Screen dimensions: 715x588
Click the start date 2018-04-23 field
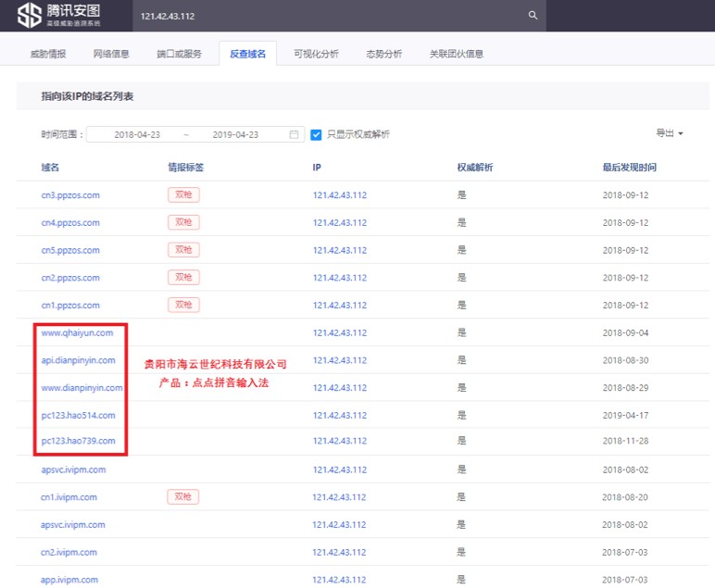[x=137, y=134]
